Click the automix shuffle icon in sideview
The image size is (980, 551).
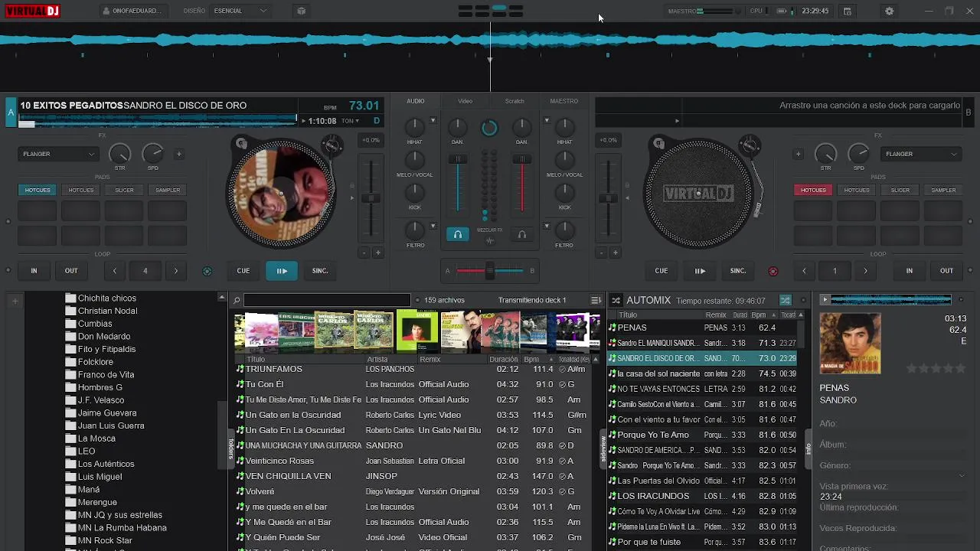coord(785,301)
